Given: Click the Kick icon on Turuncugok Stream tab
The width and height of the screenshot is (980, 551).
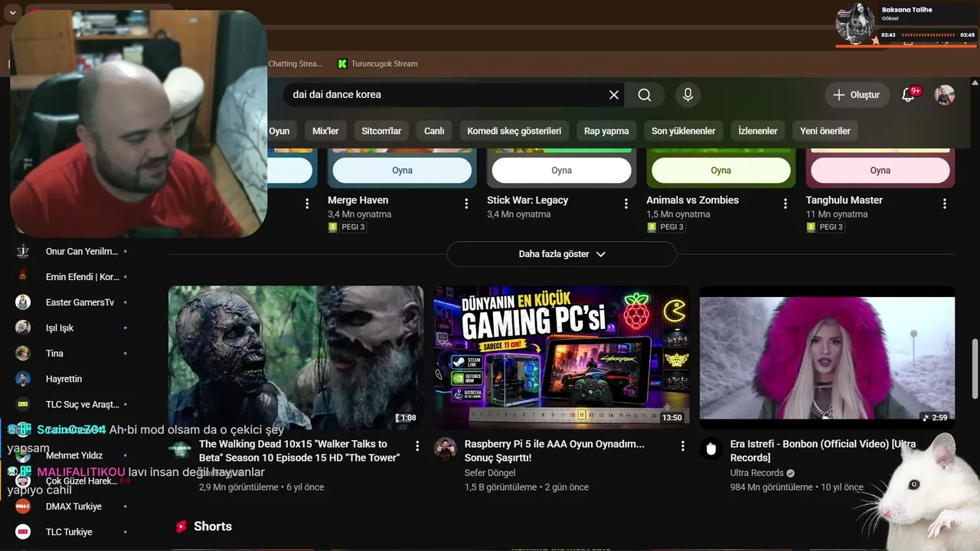Looking at the screenshot, I should tap(342, 64).
